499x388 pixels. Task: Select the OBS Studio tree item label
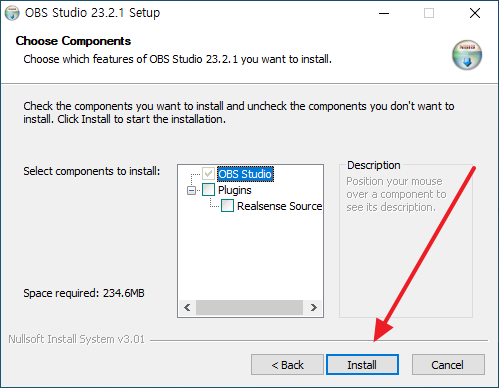[x=245, y=174]
